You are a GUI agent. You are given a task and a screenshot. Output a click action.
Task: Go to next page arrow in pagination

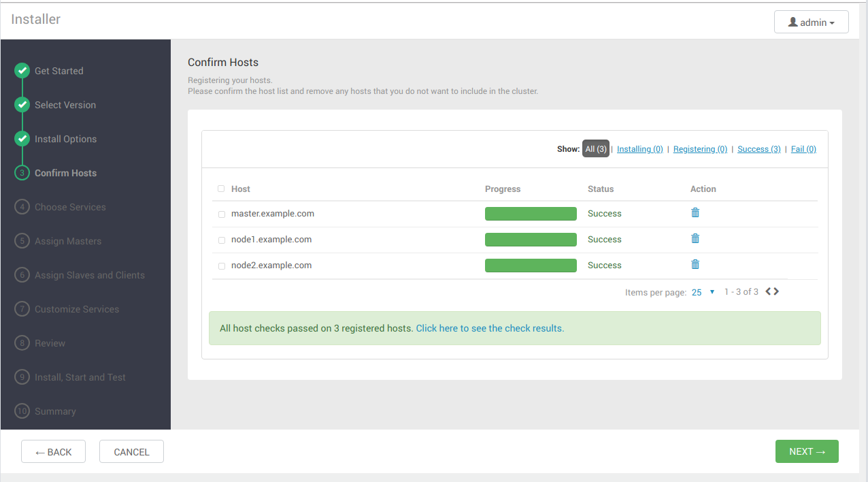point(776,291)
